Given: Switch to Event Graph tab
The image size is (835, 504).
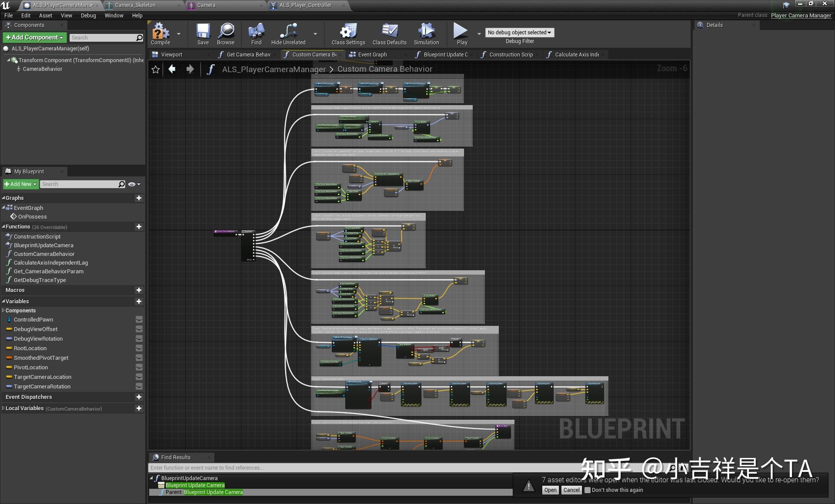Looking at the screenshot, I should (x=372, y=55).
